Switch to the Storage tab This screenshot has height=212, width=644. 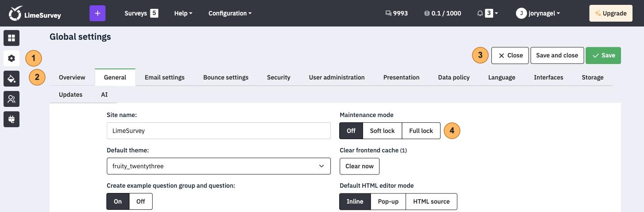click(593, 77)
